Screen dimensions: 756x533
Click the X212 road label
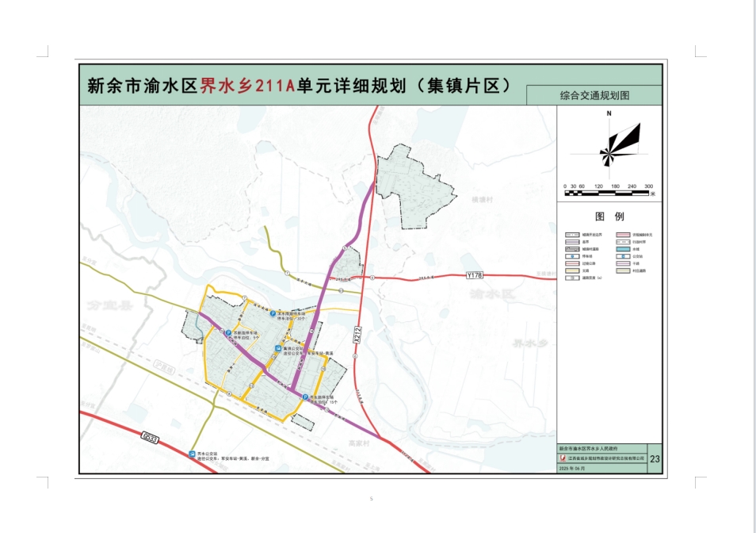(357, 336)
